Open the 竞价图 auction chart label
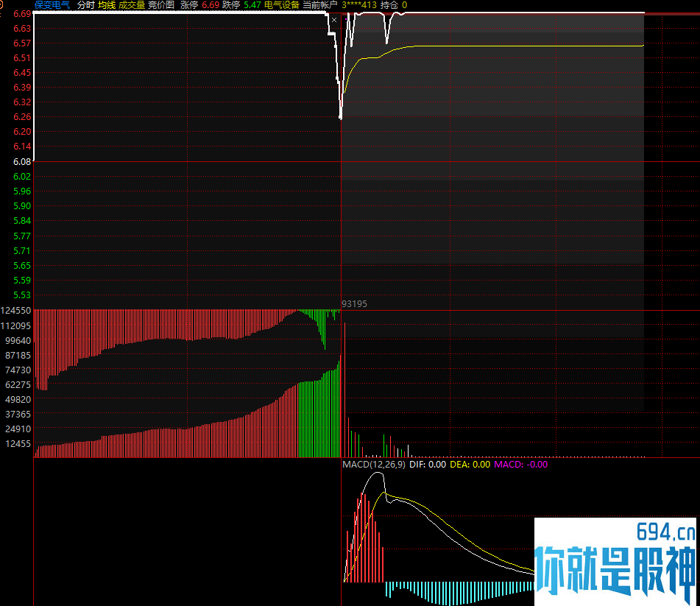This screenshot has width=700, height=606. click(161, 5)
